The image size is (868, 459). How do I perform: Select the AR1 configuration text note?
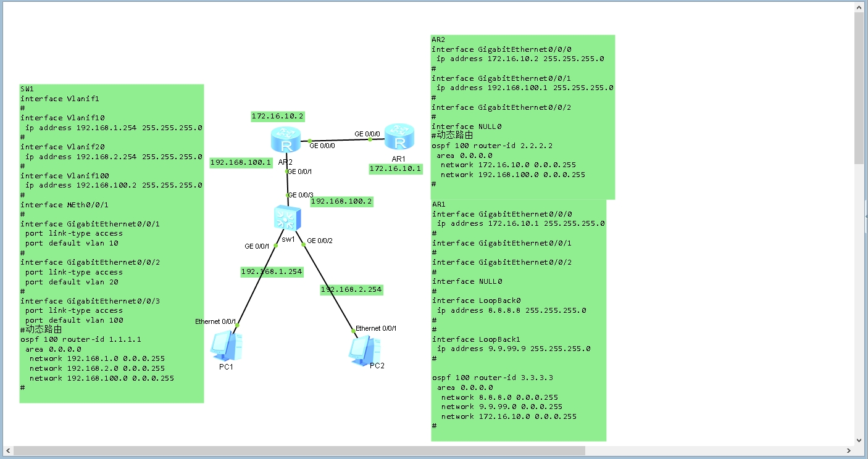pyautogui.click(x=519, y=320)
